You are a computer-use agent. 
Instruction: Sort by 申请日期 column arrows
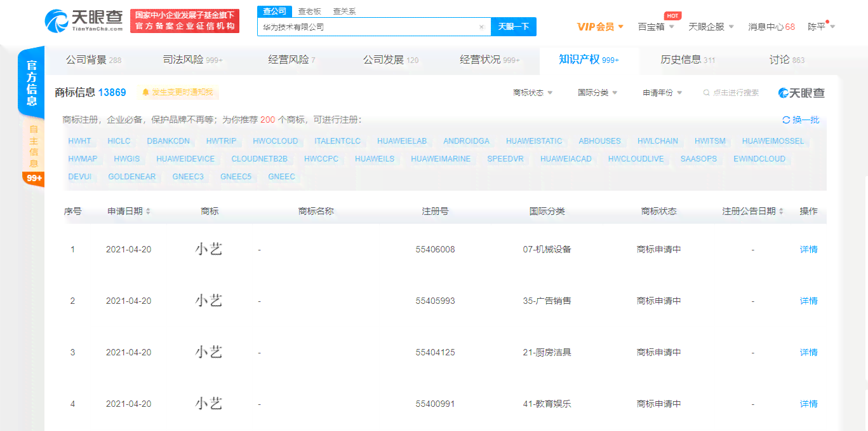point(148,211)
